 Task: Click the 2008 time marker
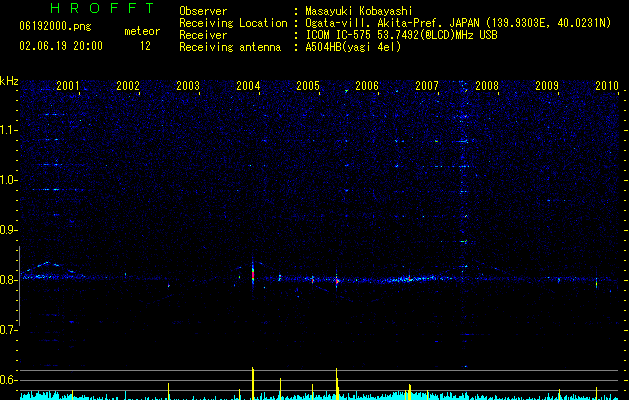tap(487, 86)
